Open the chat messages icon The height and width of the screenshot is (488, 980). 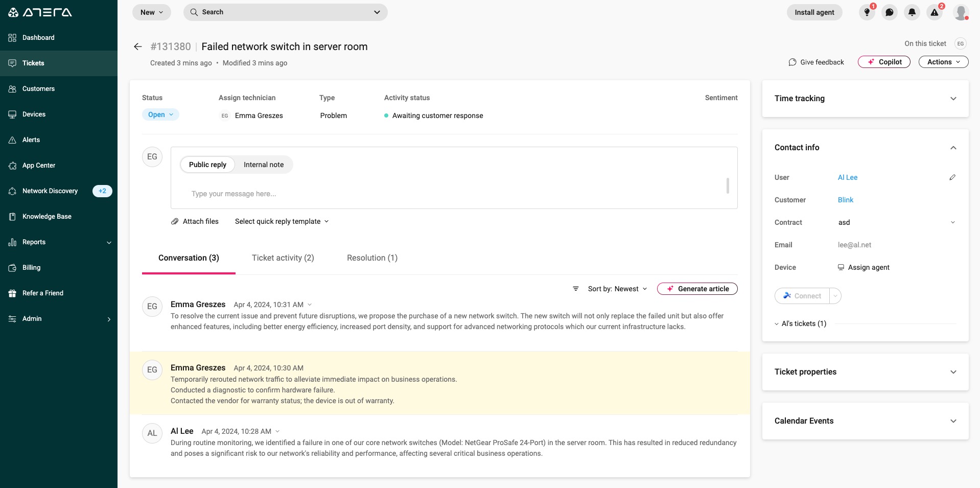click(890, 12)
